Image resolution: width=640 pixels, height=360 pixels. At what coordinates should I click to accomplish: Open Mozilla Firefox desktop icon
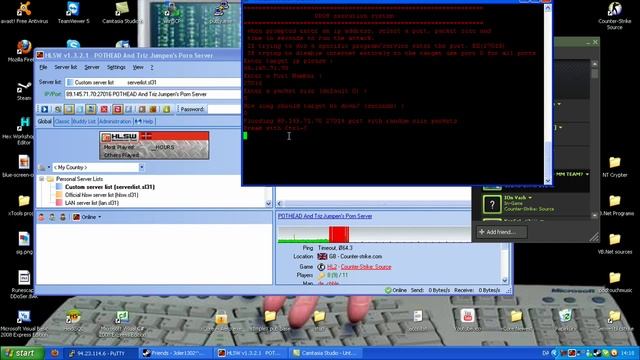(24, 51)
